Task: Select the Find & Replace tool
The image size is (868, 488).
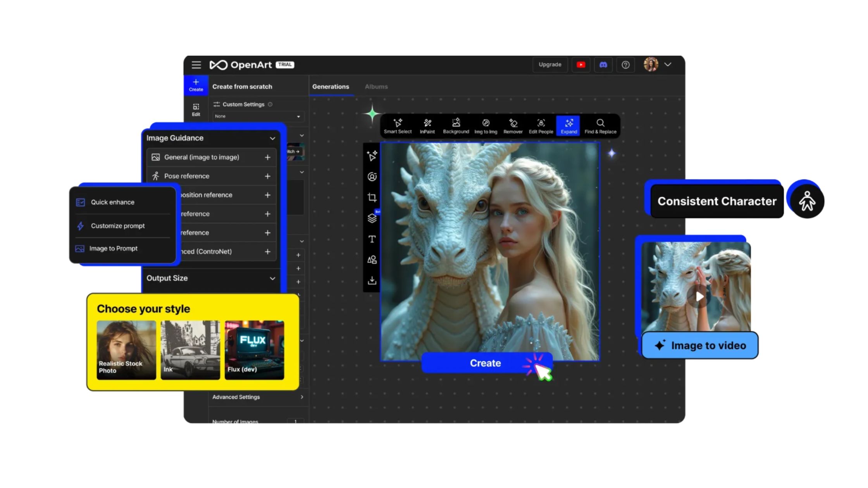Action: 600,126
